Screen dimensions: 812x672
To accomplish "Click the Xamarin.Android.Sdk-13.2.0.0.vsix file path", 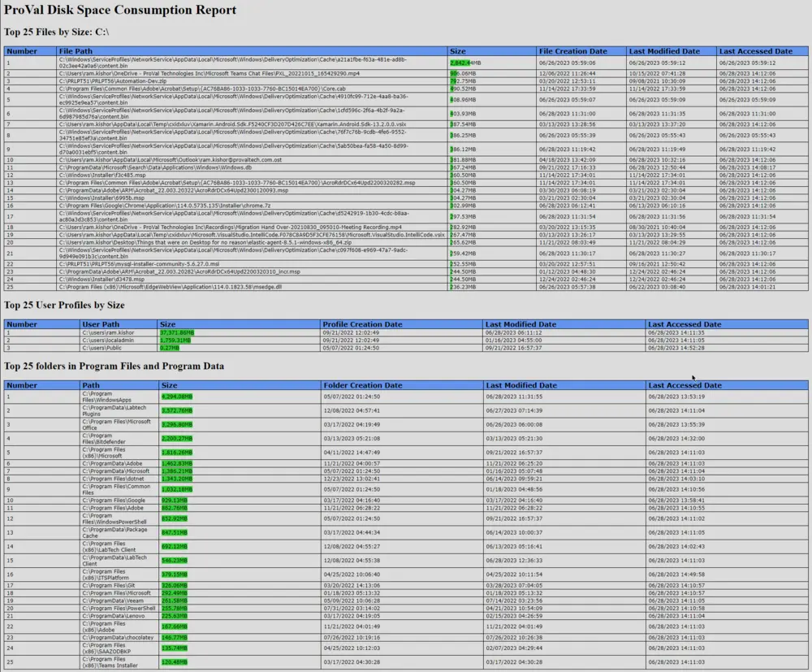I will [x=232, y=124].
